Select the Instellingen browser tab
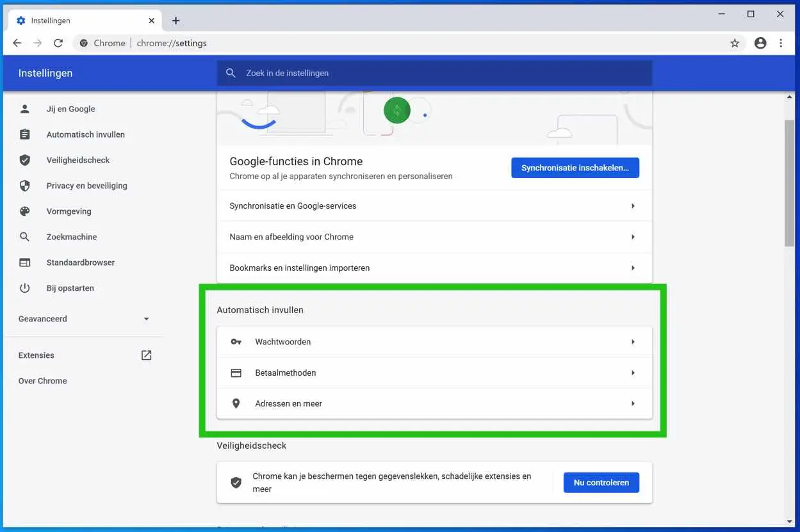This screenshot has width=800, height=532. (85, 20)
